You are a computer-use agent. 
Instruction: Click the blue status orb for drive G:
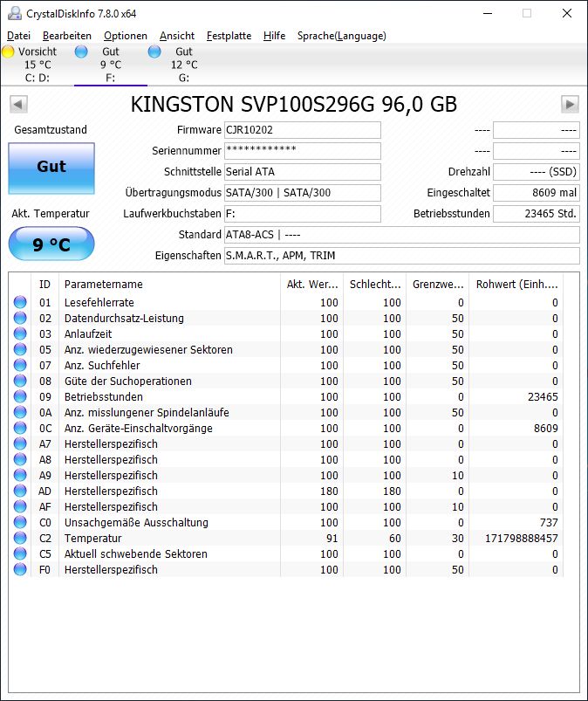tap(154, 52)
